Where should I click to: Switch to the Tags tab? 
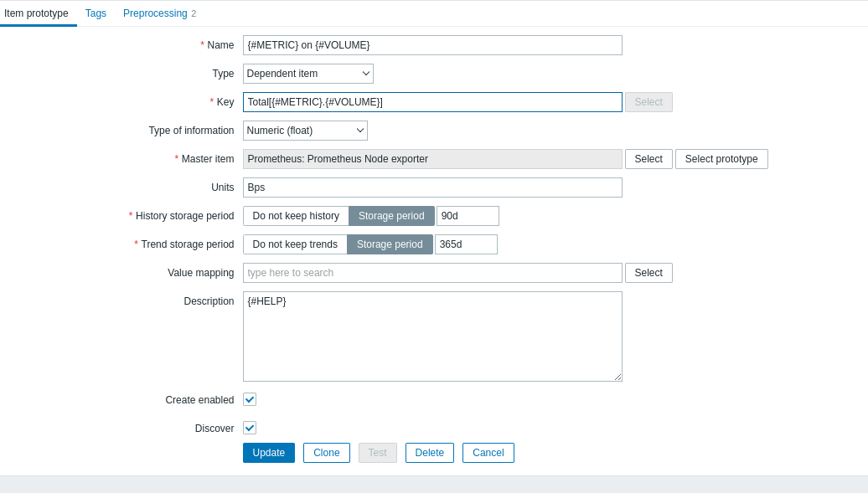pos(95,13)
